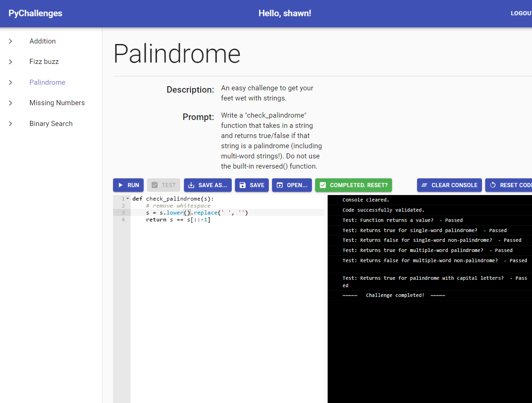Expand the Addition chevron in sidebar
Image resolution: width=532 pixels, height=403 pixels.
[x=11, y=41]
